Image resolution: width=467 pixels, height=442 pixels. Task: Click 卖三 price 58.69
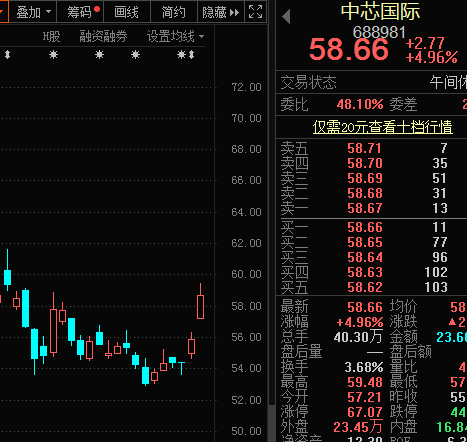(365, 178)
